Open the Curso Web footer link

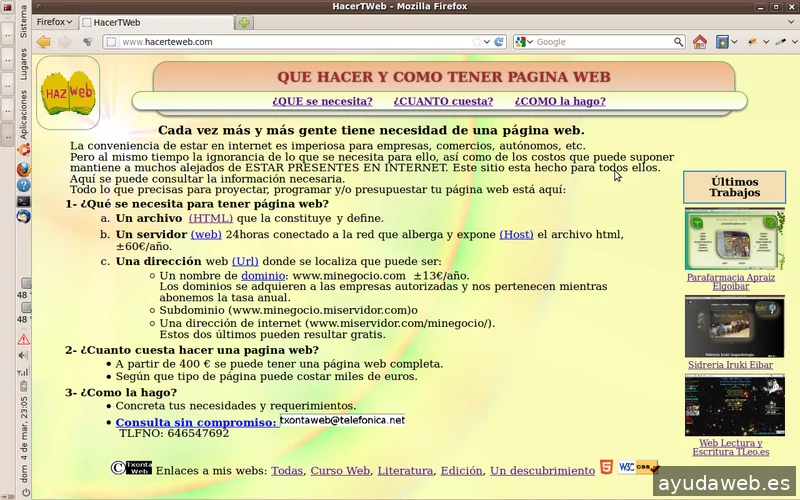click(340, 470)
